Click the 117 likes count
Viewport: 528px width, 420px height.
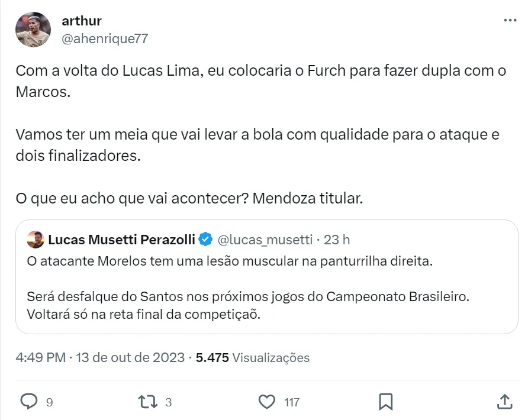(x=292, y=402)
